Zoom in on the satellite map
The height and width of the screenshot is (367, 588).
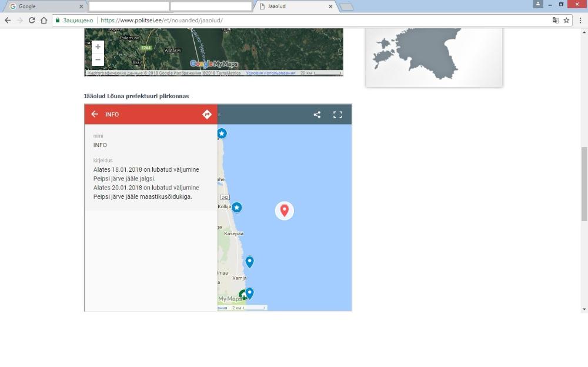98,46
